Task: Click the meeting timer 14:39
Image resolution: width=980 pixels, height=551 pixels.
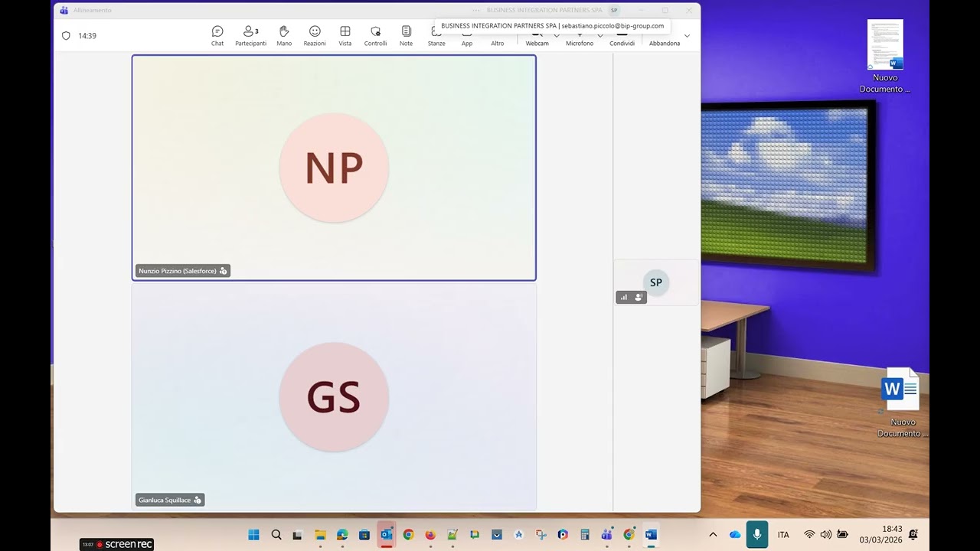Action: pos(87,36)
